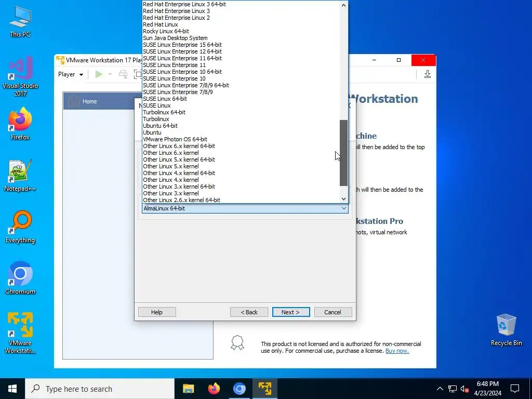
Task: Click the network status tray icon
Action: click(453, 389)
